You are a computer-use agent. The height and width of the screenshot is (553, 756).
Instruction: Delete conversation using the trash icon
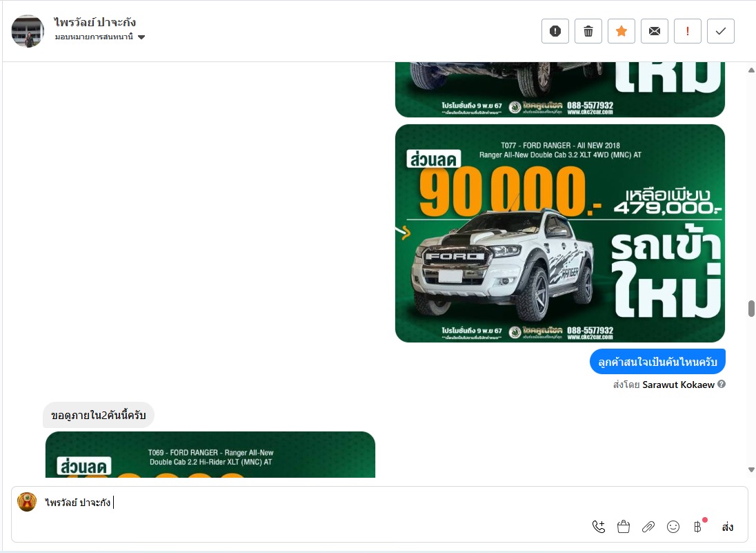[588, 31]
